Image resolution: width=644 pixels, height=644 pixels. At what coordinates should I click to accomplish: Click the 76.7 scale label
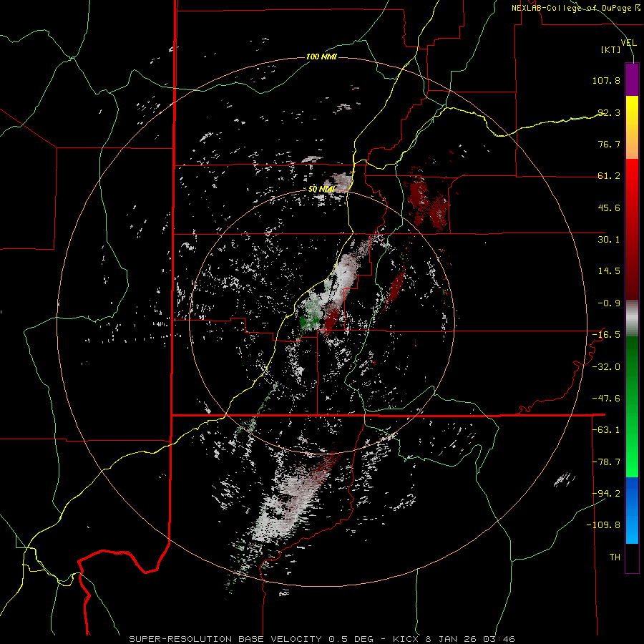click(609, 144)
